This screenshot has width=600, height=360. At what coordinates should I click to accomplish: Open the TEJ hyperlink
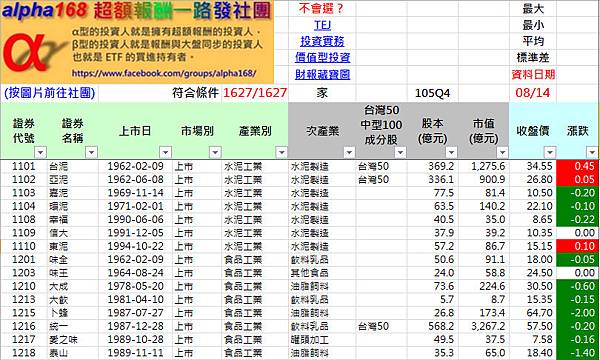pyautogui.click(x=322, y=25)
